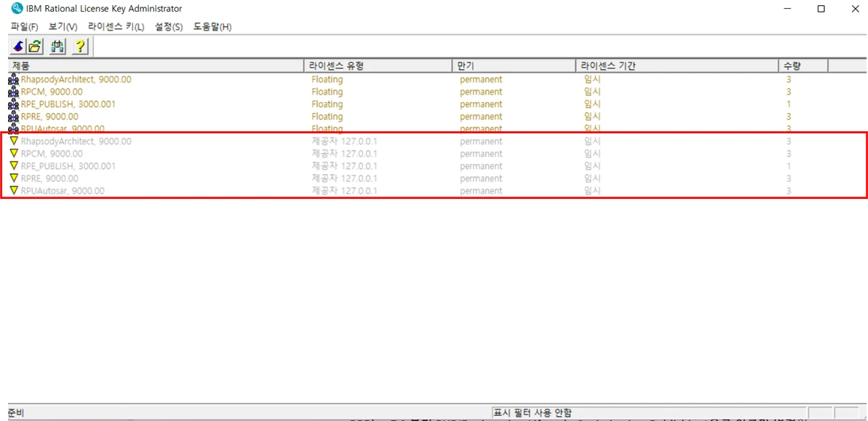The height and width of the screenshot is (421, 868).
Task: Click quantity 3 in greyed RPRE row
Action: 789,178
